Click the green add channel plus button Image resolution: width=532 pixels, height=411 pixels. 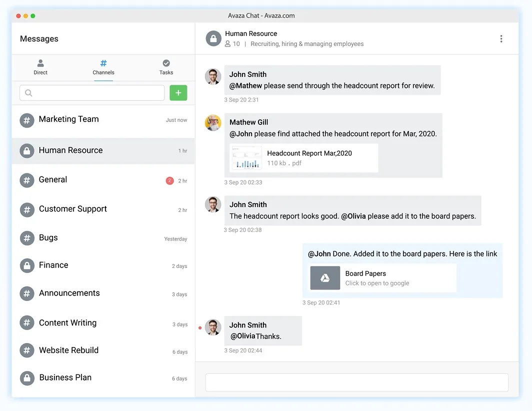[x=178, y=93]
